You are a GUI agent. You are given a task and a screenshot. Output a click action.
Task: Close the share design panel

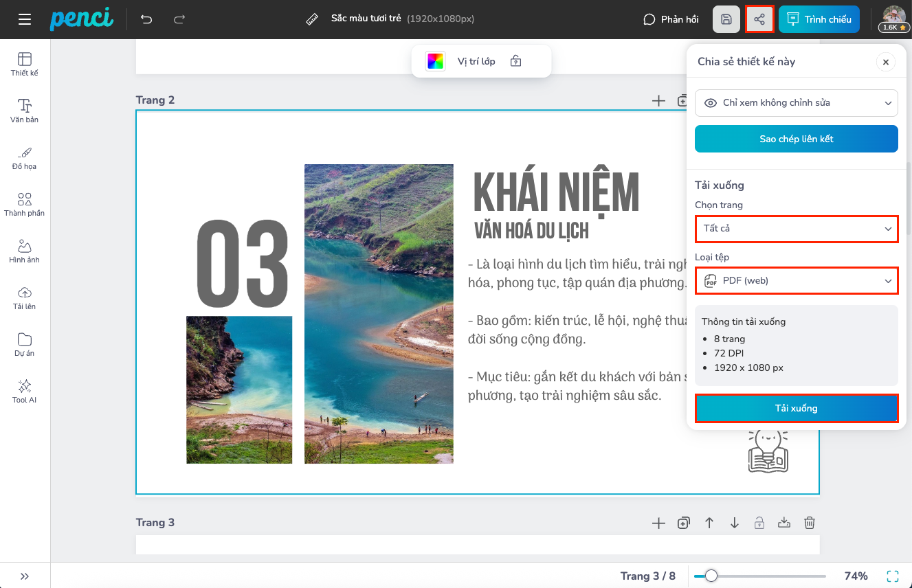tap(885, 62)
